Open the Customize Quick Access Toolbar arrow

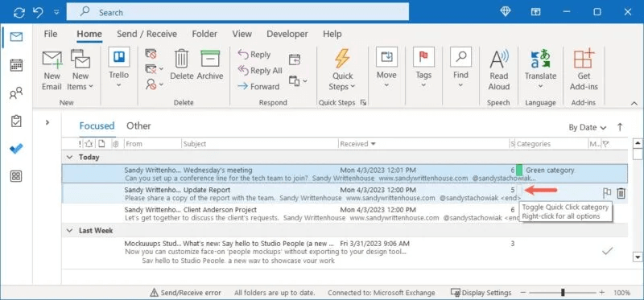click(56, 13)
